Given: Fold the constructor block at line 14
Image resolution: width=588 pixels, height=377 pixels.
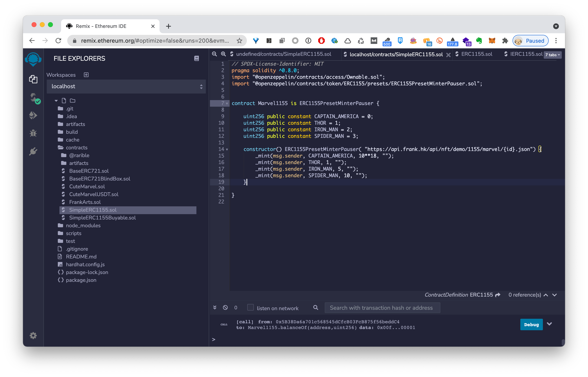Looking at the screenshot, I should pyautogui.click(x=227, y=149).
